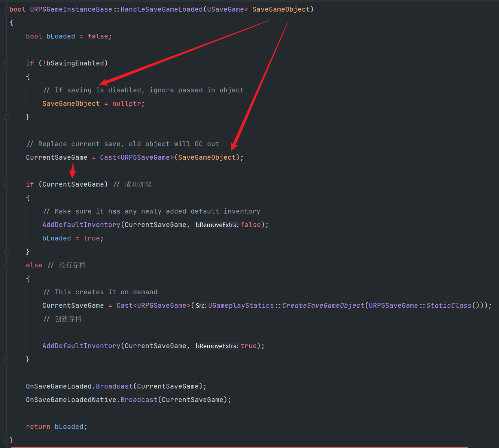Click the bRemoveExtra inlay hint before true
The height and width of the screenshot is (448, 499).
[217, 346]
